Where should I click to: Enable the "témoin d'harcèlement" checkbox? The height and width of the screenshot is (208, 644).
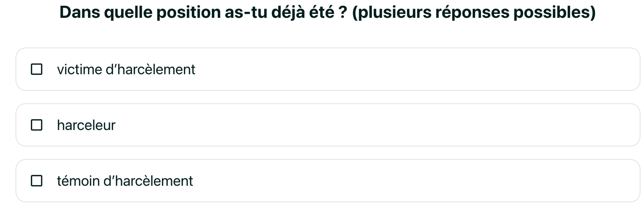coord(36,180)
